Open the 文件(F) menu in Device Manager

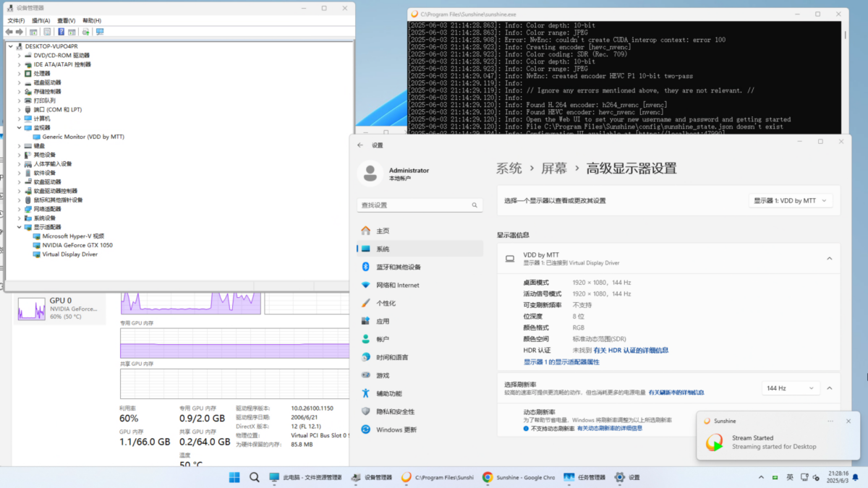(16, 20)
